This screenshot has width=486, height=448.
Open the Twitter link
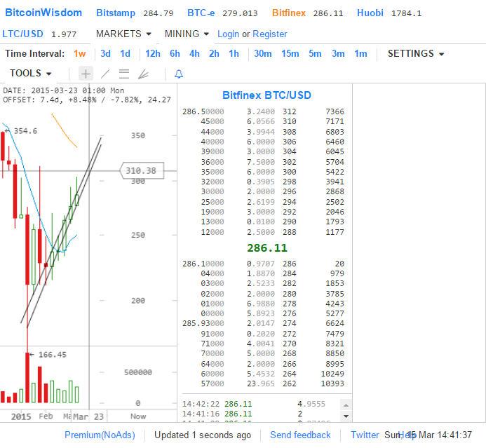tap(365, 435)
